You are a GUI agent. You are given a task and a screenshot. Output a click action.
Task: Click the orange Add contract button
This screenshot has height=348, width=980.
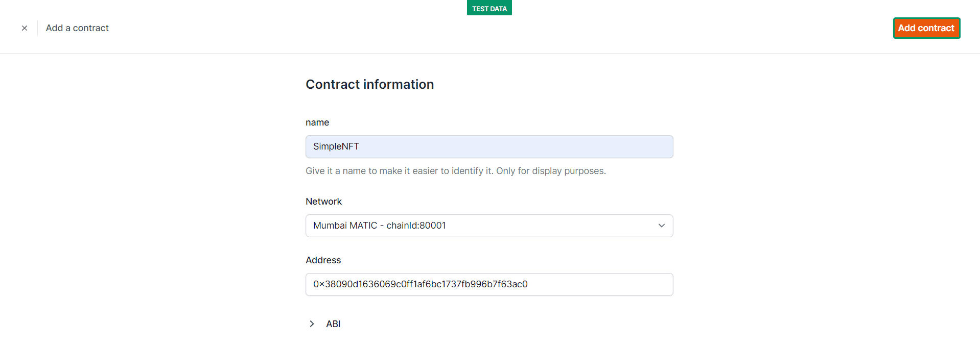pyautogui.click(x=926, y=28)
